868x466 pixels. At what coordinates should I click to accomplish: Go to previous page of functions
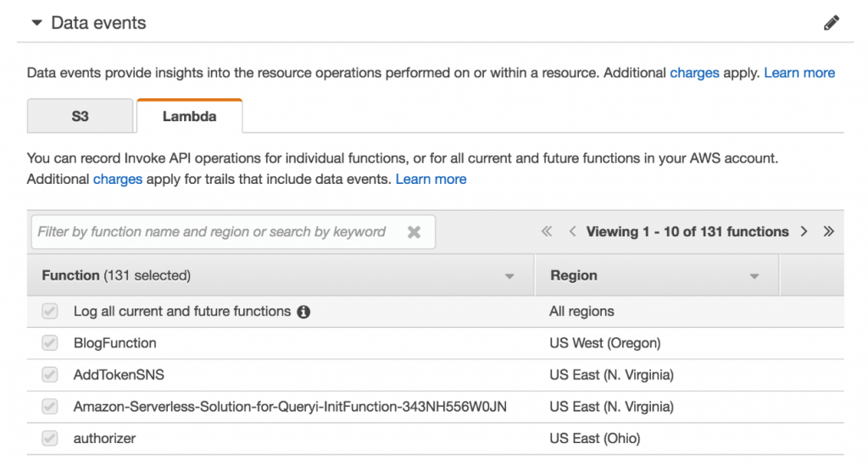[573, 231]
